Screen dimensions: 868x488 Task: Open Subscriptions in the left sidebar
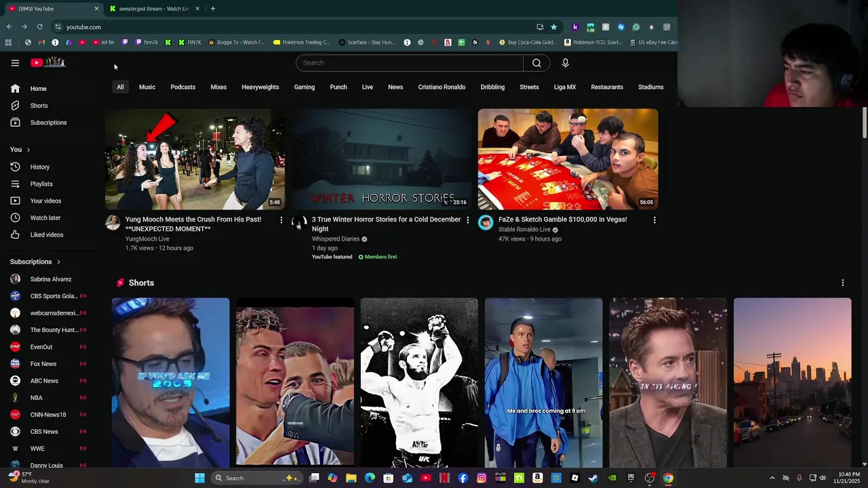click(48, 123)
